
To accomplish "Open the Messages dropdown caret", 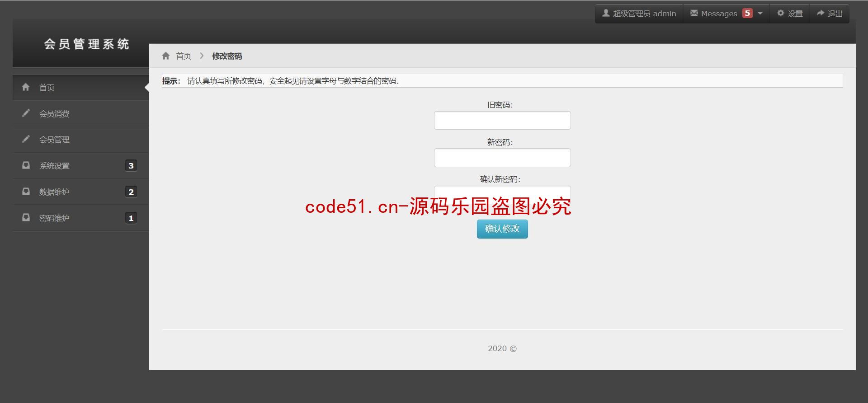I will [x=760, y=14].
